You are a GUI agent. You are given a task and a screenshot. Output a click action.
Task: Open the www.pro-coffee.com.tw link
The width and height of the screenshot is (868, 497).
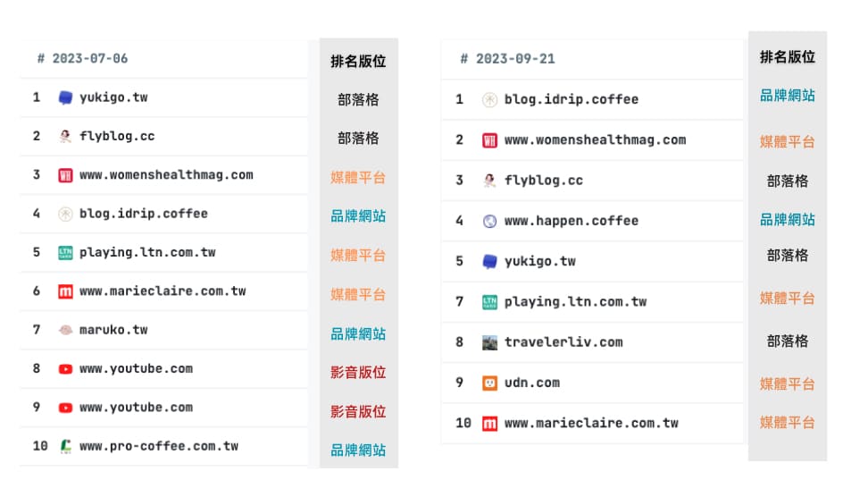point(158,446)
